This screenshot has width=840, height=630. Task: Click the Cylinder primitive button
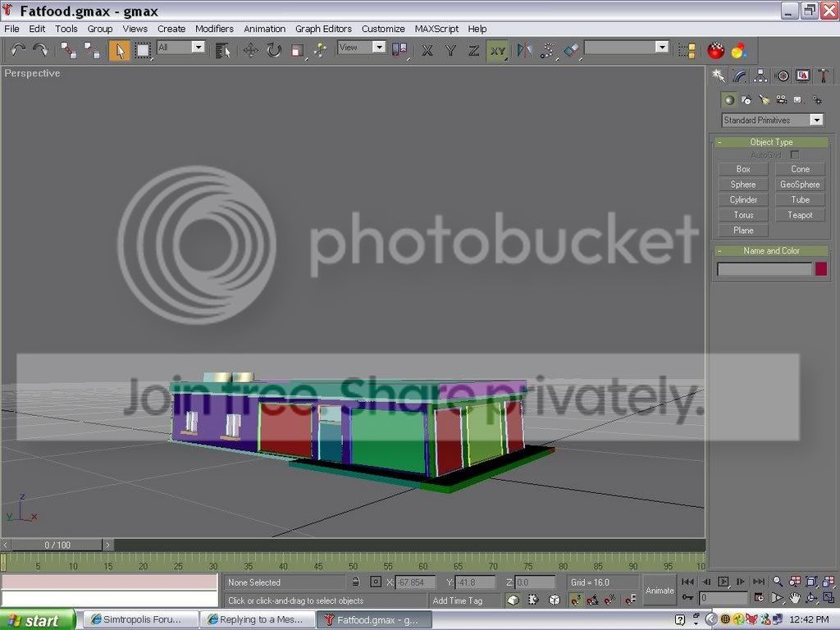[743, 199]
